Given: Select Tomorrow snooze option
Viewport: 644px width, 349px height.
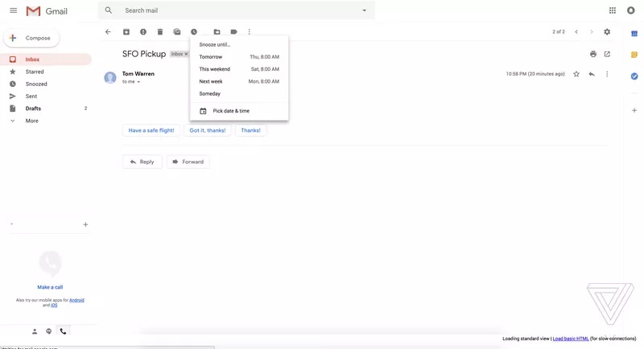Looking at the screenshot, I should point(239,57).
